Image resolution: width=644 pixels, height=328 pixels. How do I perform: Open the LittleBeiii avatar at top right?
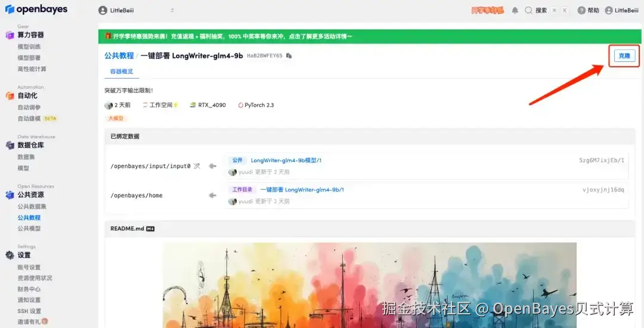pos(609,11)
